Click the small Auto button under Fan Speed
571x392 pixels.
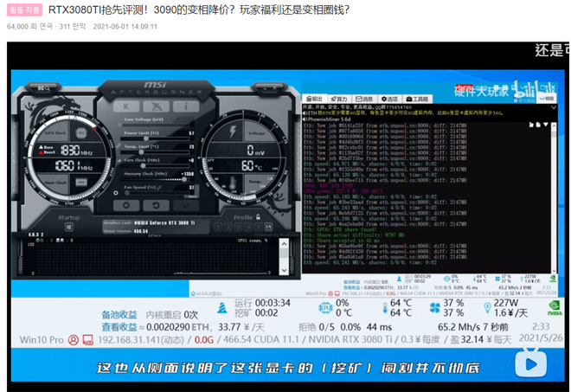pos(192,196)
